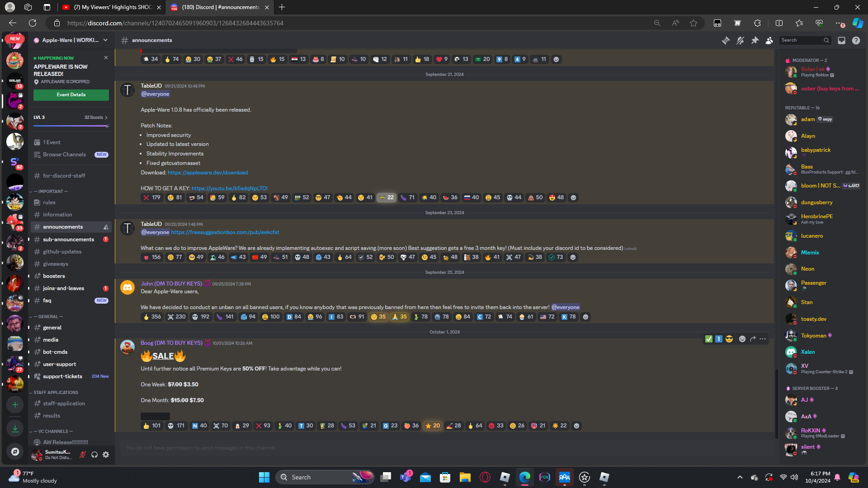Open Discover servers compass

(x=15, y=451)
